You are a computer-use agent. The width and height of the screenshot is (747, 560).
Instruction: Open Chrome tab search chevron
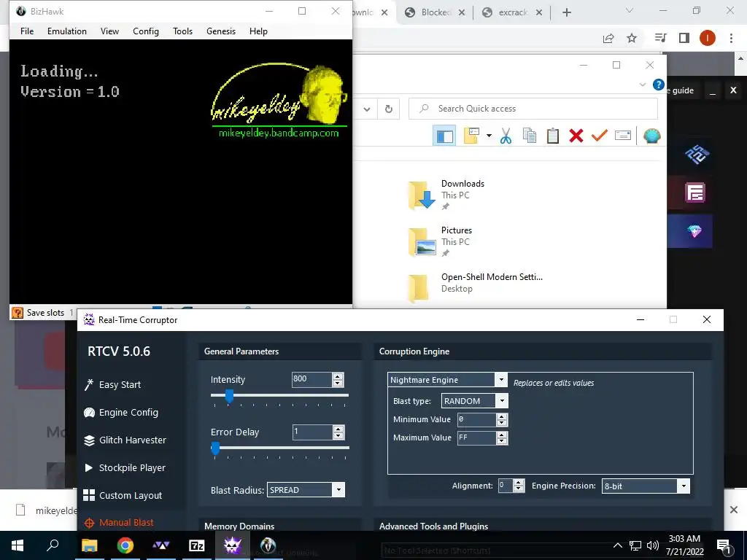tap(630, 11)
